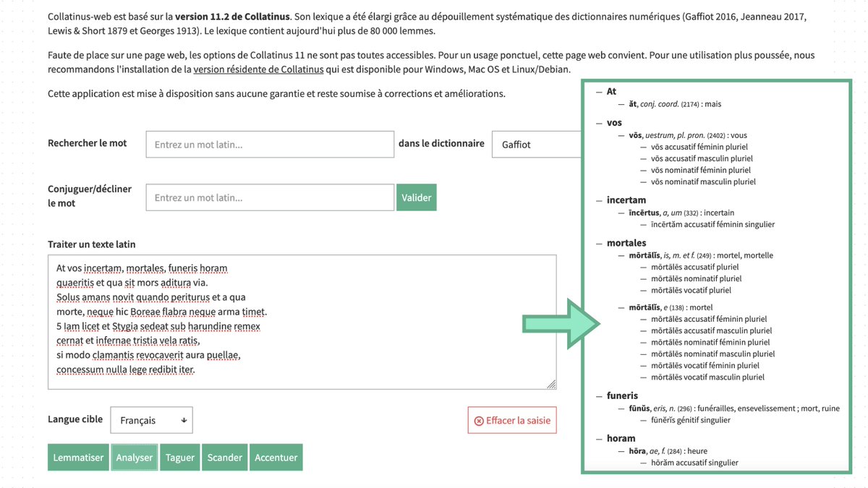
Task: Click the 'Traiter un texte latin' label
Action: [92, 244]
